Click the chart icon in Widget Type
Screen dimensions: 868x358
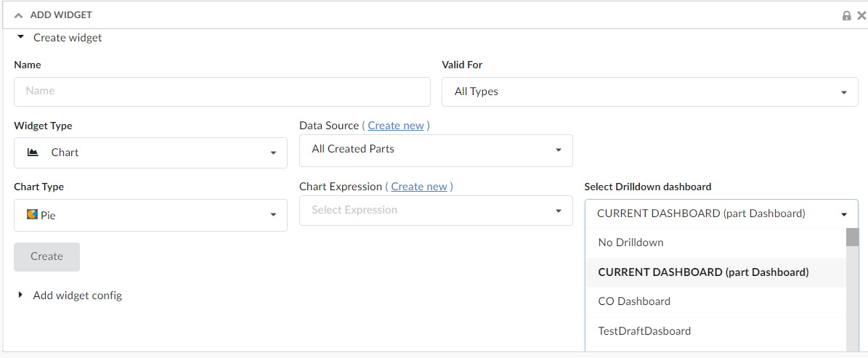[x=33, y=152]
